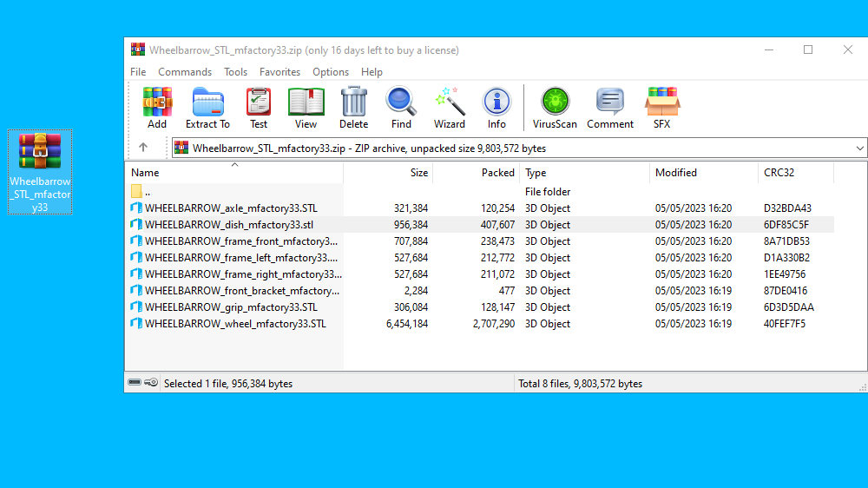
Task: Sort by CRC32 column header
Action: tap(795, 173)
